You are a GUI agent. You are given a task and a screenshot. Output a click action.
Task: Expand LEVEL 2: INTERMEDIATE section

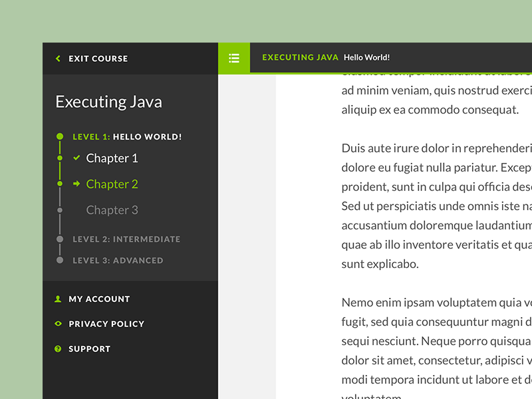(x=126, y=239)
